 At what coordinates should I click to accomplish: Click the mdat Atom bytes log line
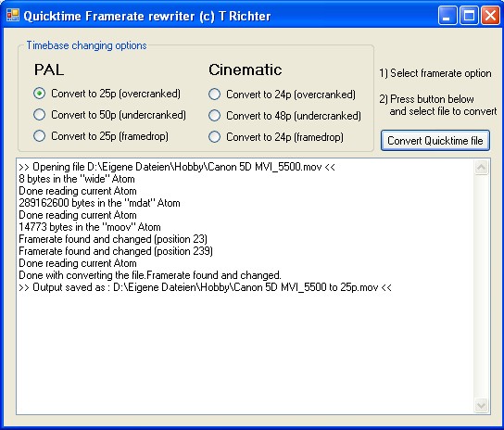point(99,203)
